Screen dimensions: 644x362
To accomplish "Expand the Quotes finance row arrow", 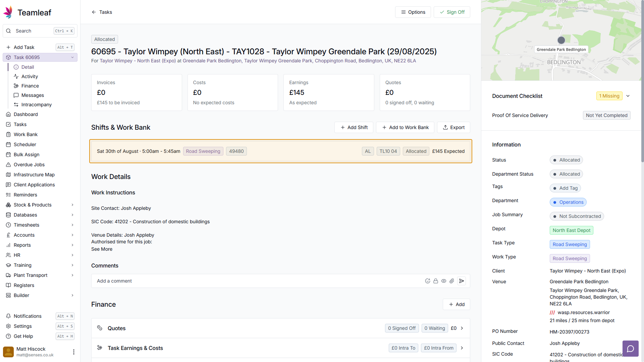I will coord(462,328).
